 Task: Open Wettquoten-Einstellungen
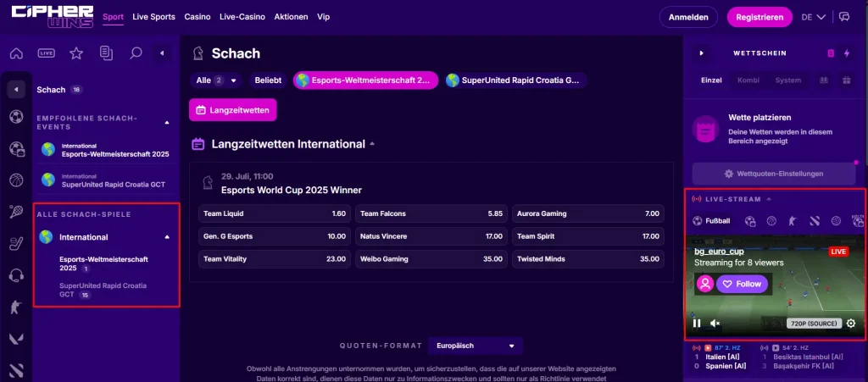pos(774,174)
